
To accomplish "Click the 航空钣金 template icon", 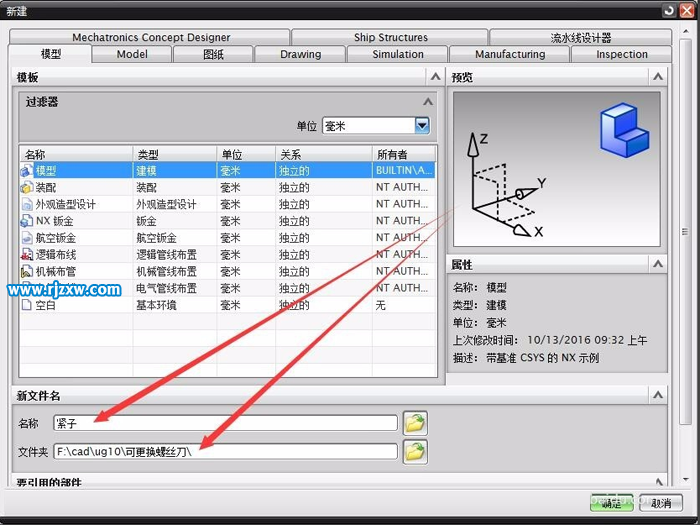I will coord(27,238).
